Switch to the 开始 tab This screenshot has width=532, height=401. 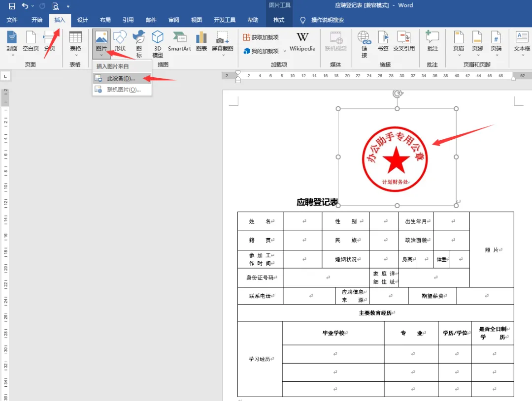point(37,20)
